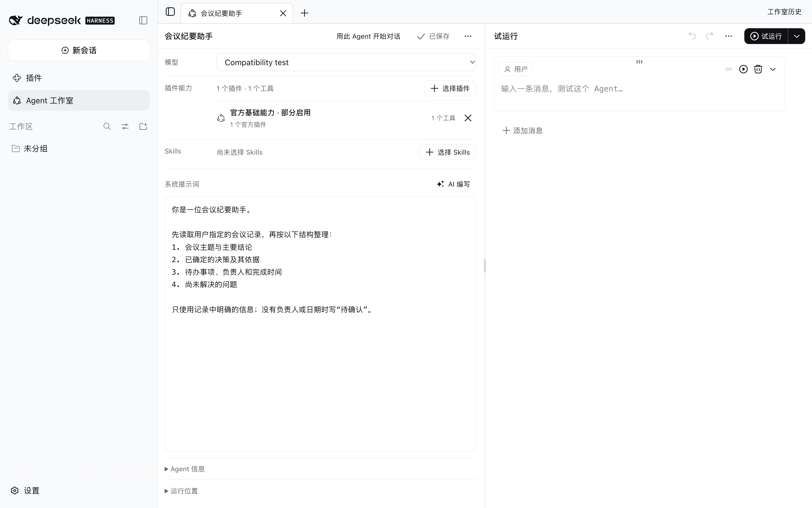Undo in the 试运行 panel
Image resolution: width=812 pixels, height=508 pixels.
(692, 36)
